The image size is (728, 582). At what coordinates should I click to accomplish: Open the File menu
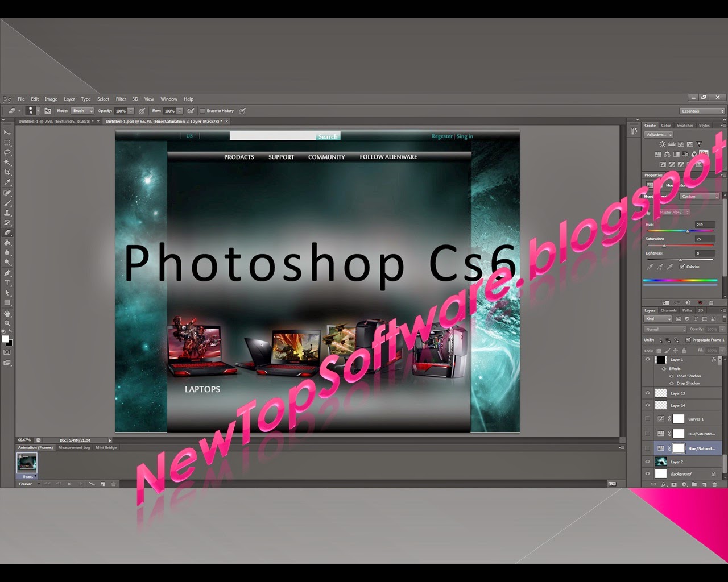coord(21,99)
